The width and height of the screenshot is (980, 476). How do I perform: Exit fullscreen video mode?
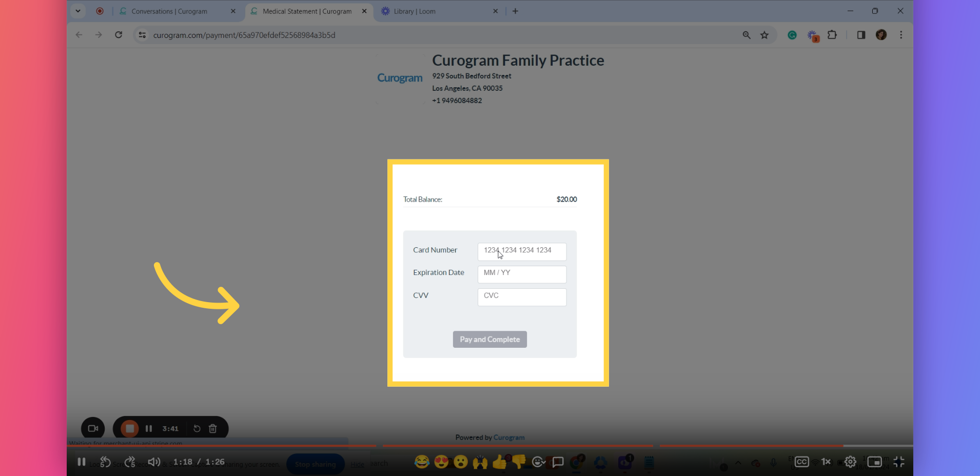coord(899,462)
